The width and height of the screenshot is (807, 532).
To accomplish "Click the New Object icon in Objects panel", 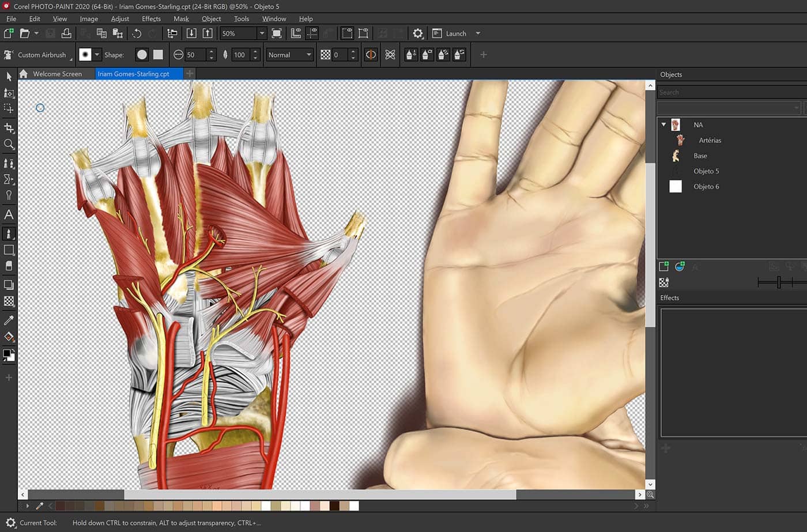I will (663, 266).
